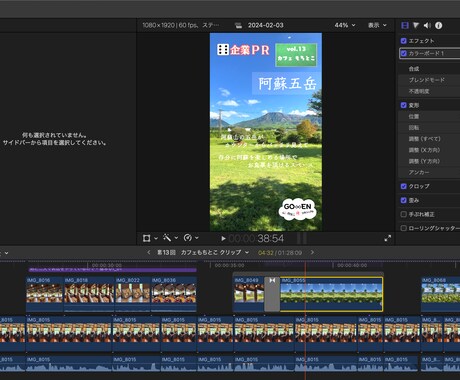
Task: Select the IMG_8055 landscape clip
Action: point(331,294)
